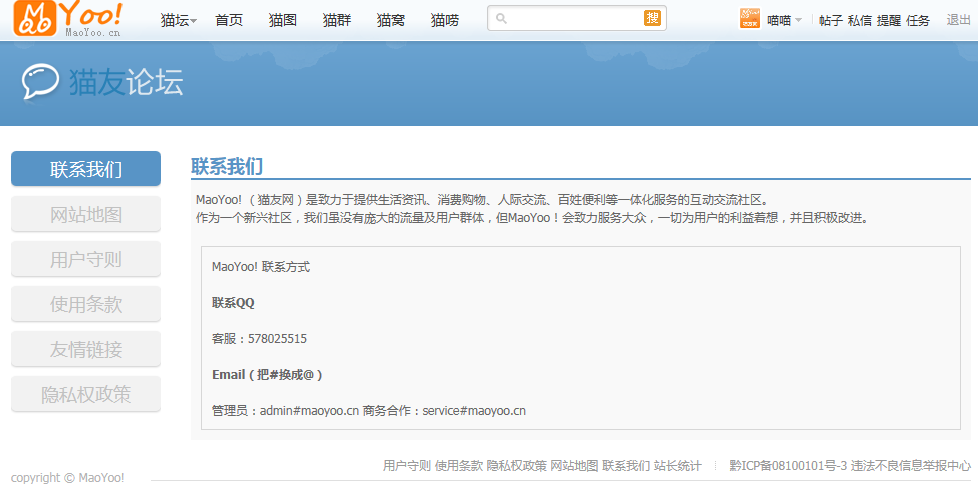Click the orange search button icon
Image resolution: width=978 pixels, height=491 pixels.
(x=652, y=18)
